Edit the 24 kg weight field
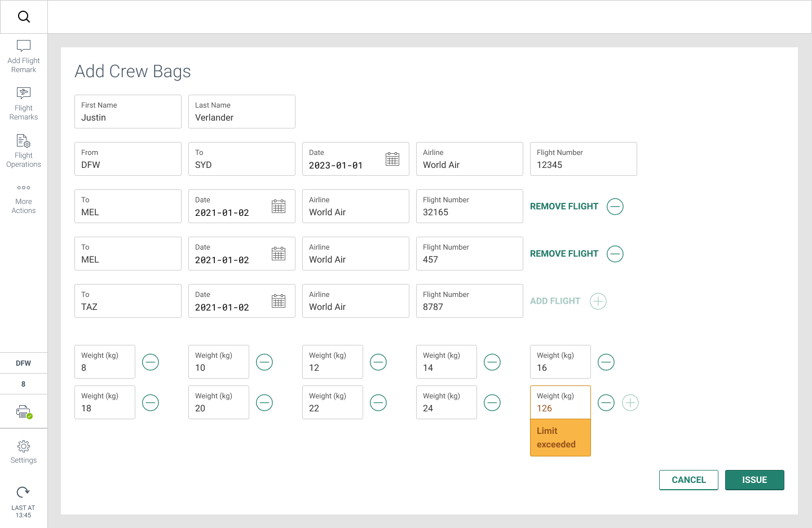This screenshot has width=812, height=528. pyautogui.click(x=447, y=402)
